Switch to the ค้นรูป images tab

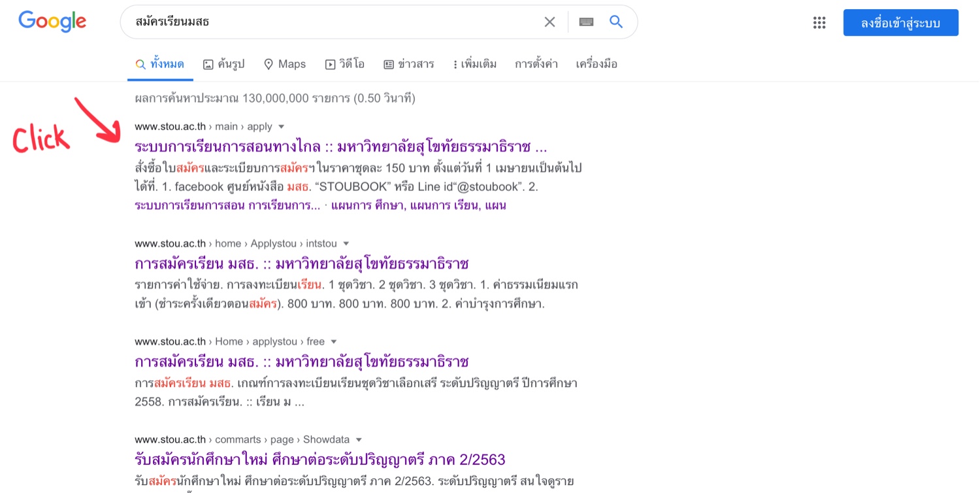[x=223, y=64]
